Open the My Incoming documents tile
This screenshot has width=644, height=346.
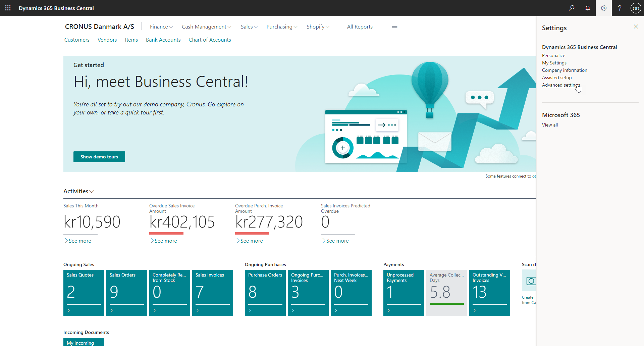[84, 342]
